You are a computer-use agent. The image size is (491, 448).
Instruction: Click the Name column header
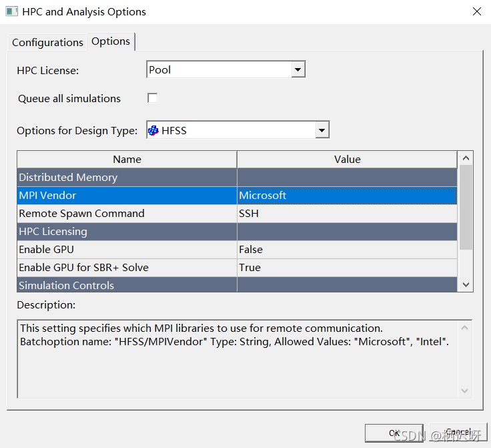[x=127, y=159]
